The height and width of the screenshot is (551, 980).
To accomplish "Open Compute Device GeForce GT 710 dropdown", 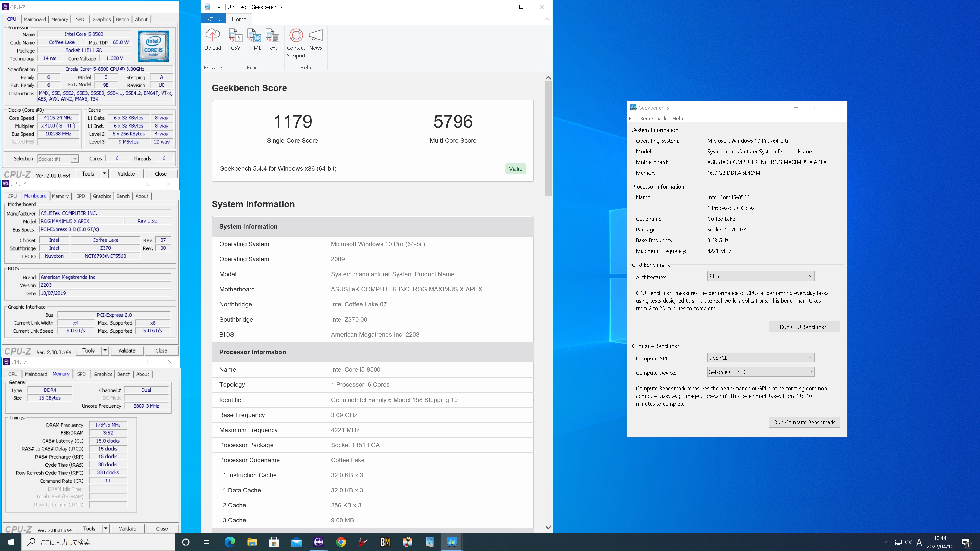I will click(761, 372).
